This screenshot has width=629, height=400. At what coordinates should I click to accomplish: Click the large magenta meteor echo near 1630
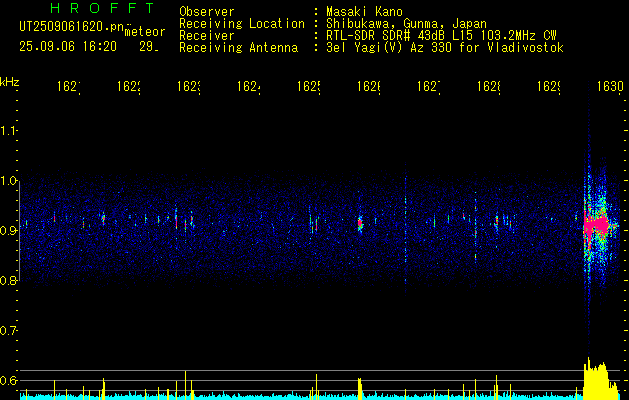[595, 227]
